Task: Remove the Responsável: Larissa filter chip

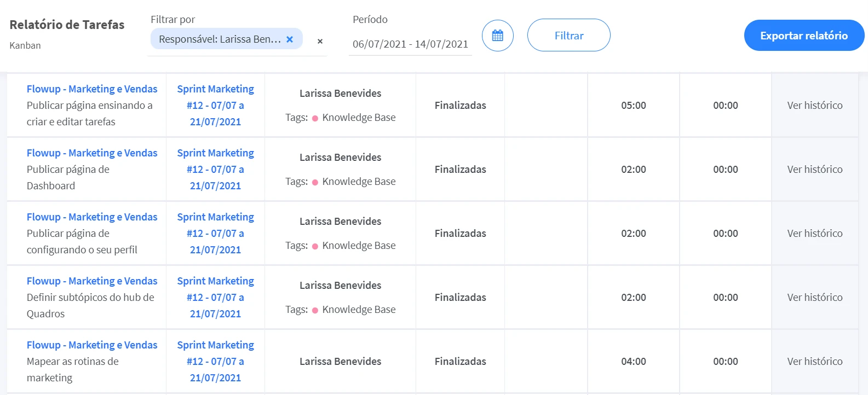Action: pyautogui.click(x=290, y=39)
